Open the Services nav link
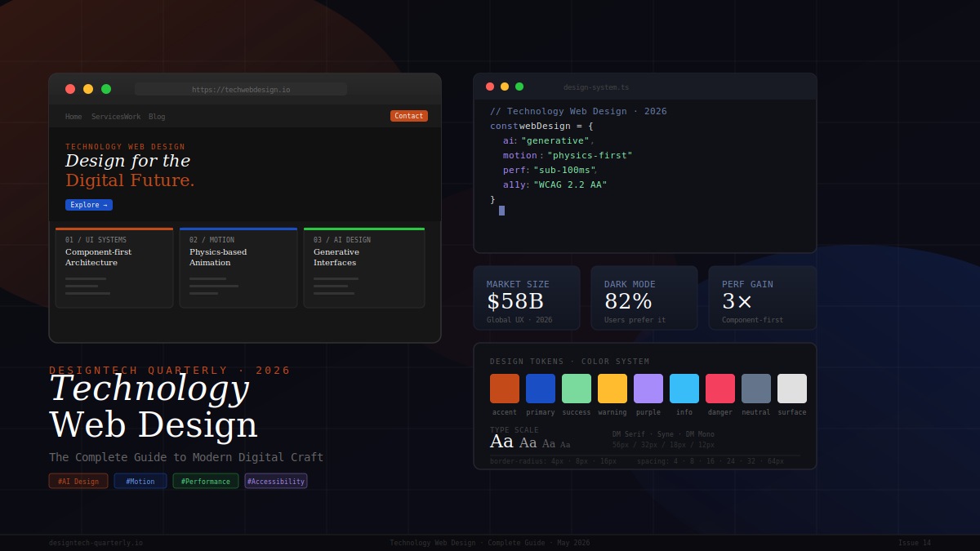The height and width of the screenshot is (551, 980). point(107,117)
